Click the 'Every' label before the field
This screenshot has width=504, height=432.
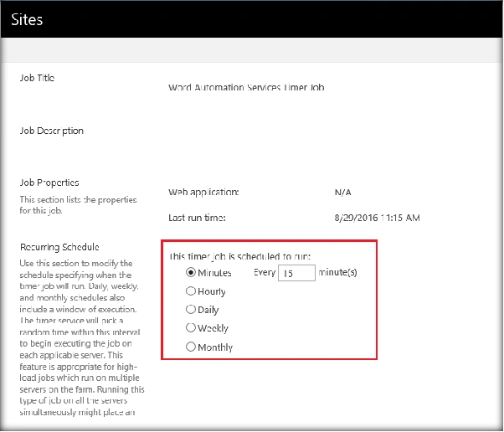coord(265,273)
